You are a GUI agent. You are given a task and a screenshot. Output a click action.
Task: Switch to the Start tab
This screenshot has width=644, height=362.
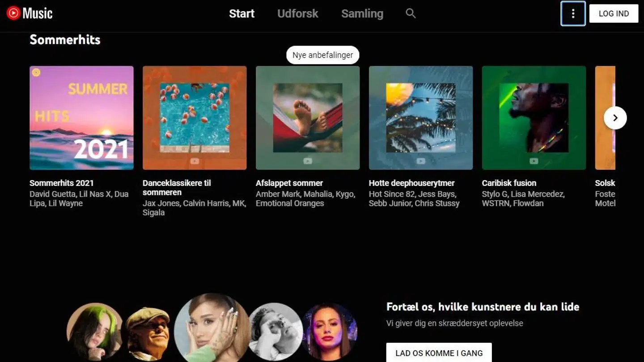point(241,13)
